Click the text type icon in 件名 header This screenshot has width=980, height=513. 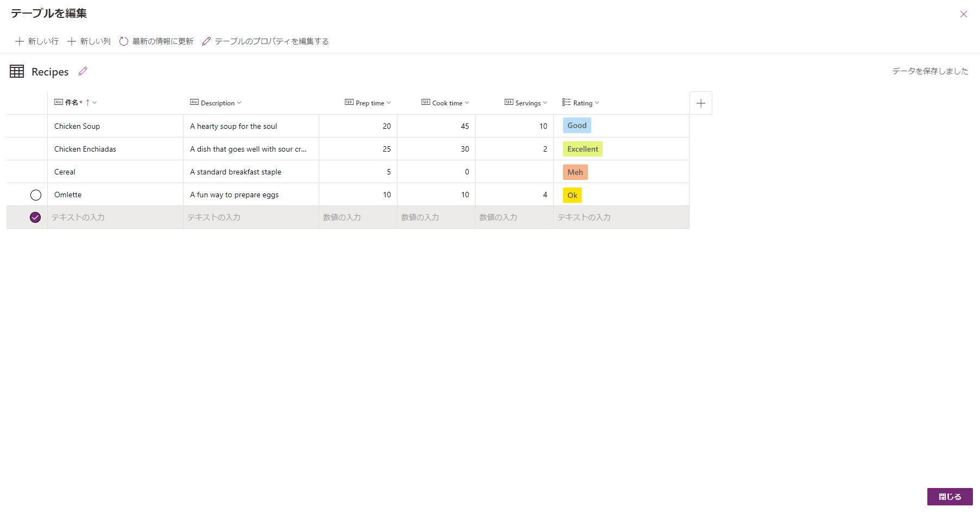pyautogui.click(x=59, y=102)
